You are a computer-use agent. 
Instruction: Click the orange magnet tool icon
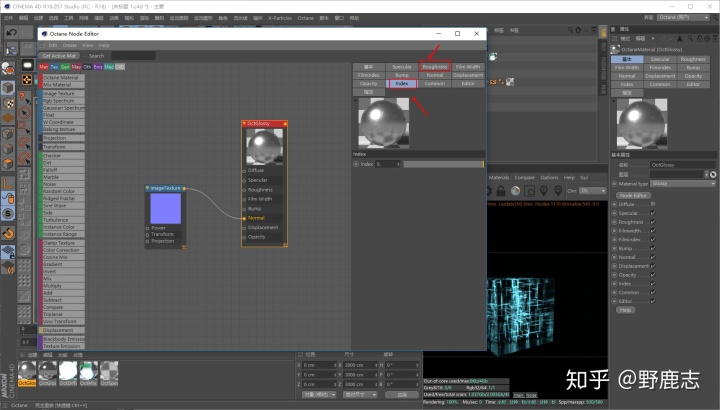[x=8, y=233]
